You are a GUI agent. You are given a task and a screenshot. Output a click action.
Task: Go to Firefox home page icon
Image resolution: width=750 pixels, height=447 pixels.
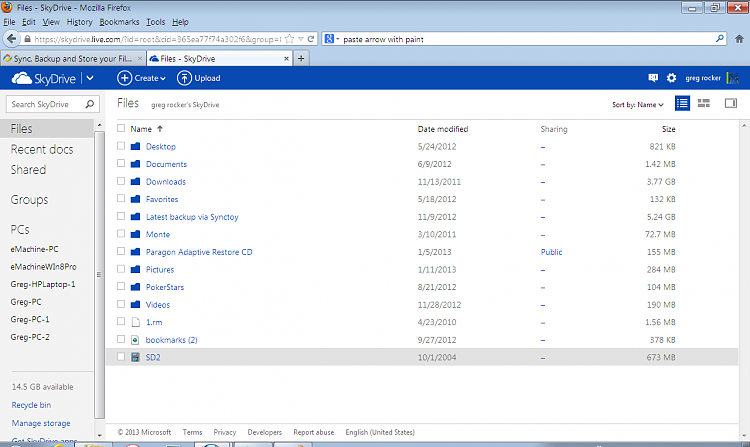pos(739,39)
